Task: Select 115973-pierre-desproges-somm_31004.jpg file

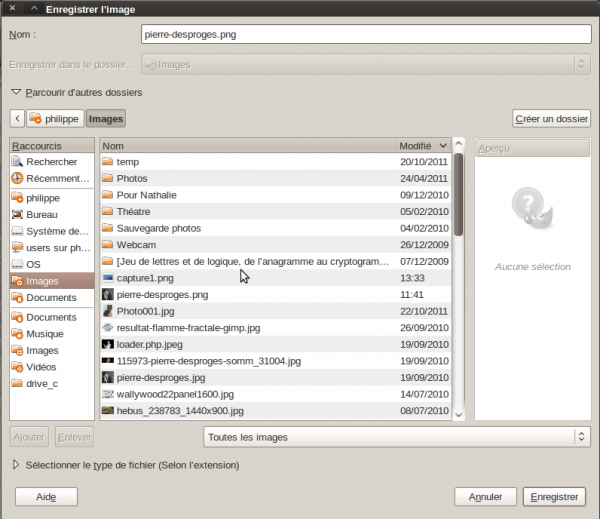Action: tap(276, 361)
